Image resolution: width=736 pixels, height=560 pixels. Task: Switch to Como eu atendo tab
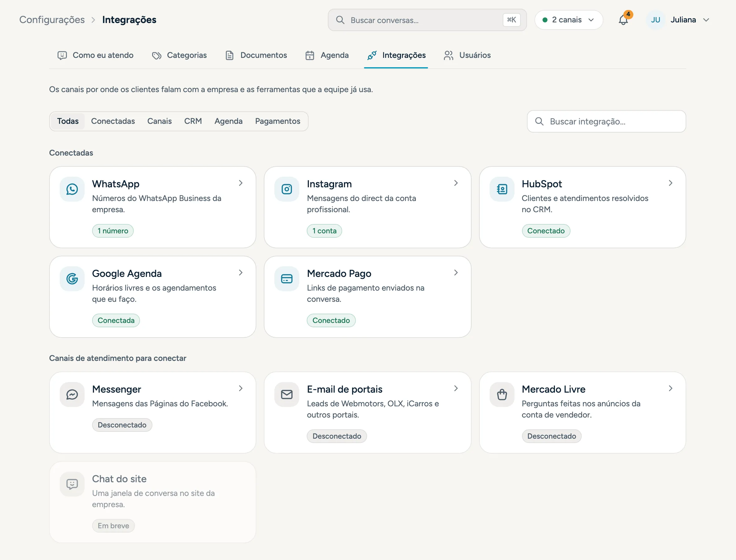(x=95, y=55)
